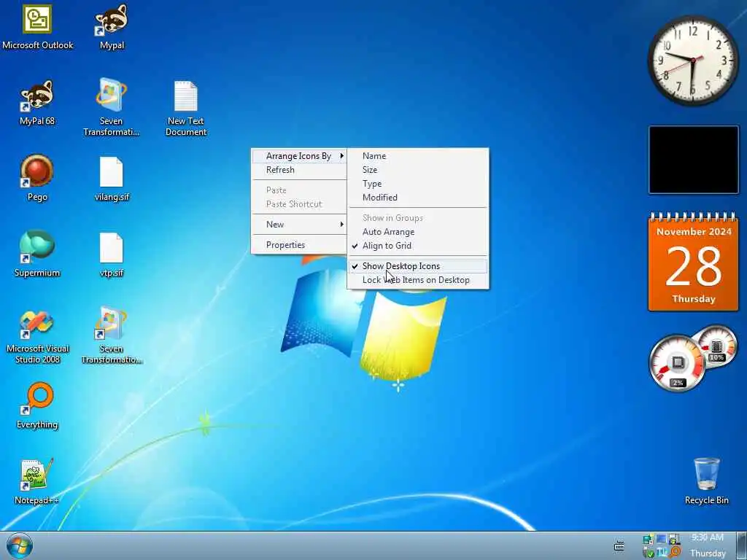Screen dimensions: 747x560
Task: Select Microsoft Visual Studio 2008 shortcut
Action: (37, 337)
